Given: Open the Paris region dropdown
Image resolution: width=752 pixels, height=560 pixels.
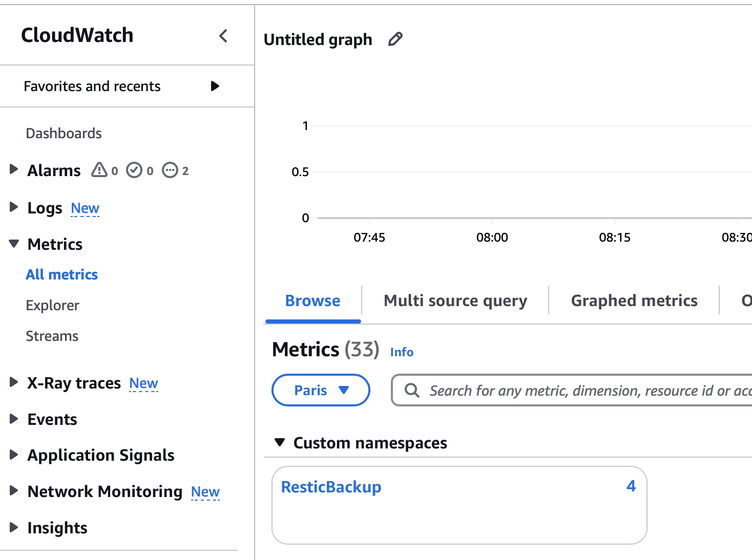Looking at the screenshot, I should pos(320,390).
